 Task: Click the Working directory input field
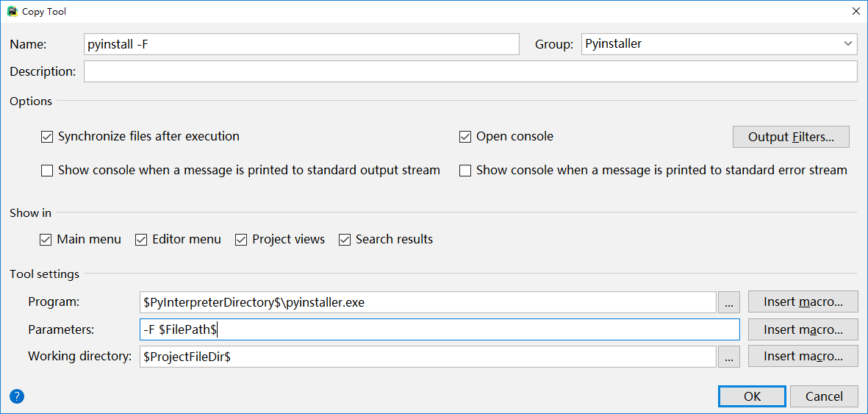pyautogui.click(x=428, y=357)
